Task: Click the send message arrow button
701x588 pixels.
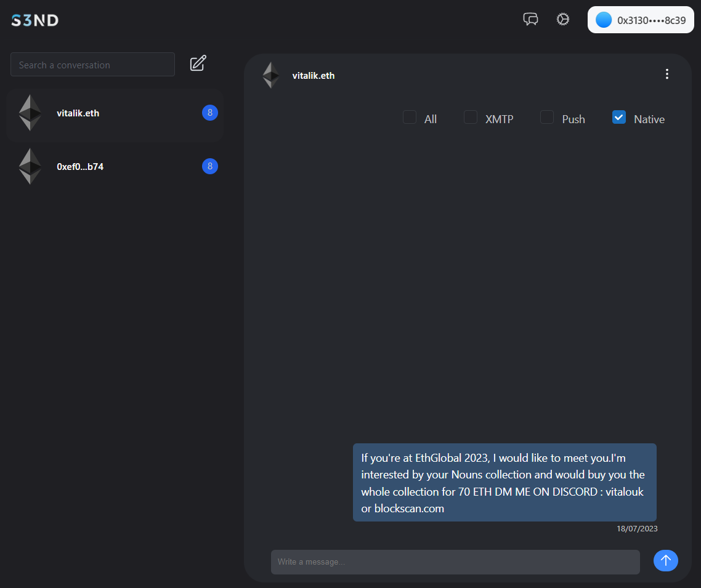Action: coord(665,560)
